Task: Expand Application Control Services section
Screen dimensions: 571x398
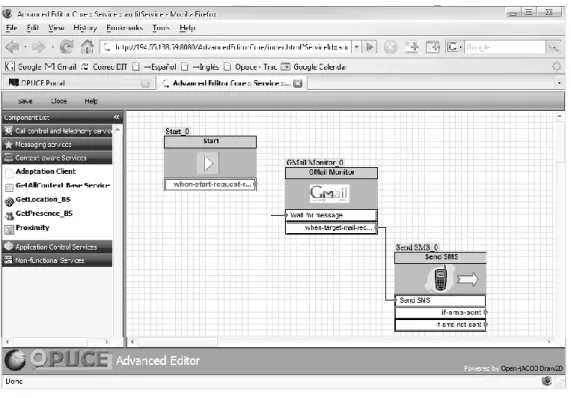Action: pyautogui.click(x=58, y=247)
